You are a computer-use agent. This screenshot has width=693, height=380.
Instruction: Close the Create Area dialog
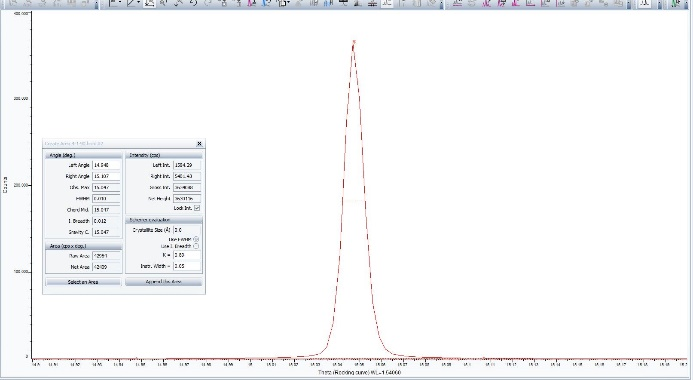[199, 144]
